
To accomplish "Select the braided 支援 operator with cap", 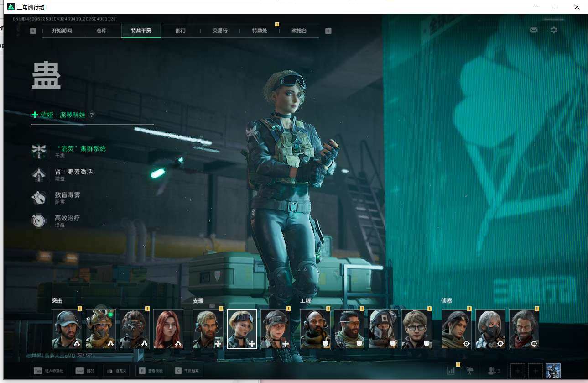I will coord(276,329).
